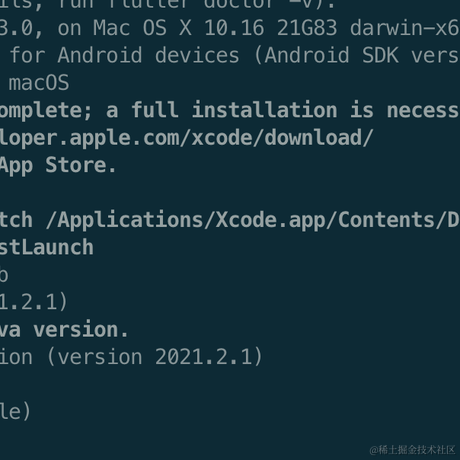Select the build number 21G83
Image resolution: width=460 pixels, height=460 pixels.
coord(307,28)
